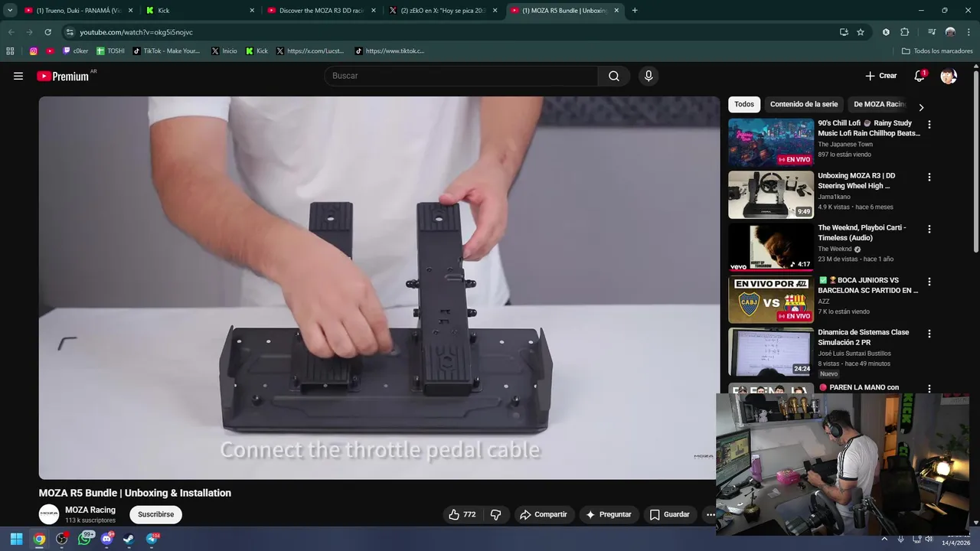Click the browser address bar URL

coord(136,32)
